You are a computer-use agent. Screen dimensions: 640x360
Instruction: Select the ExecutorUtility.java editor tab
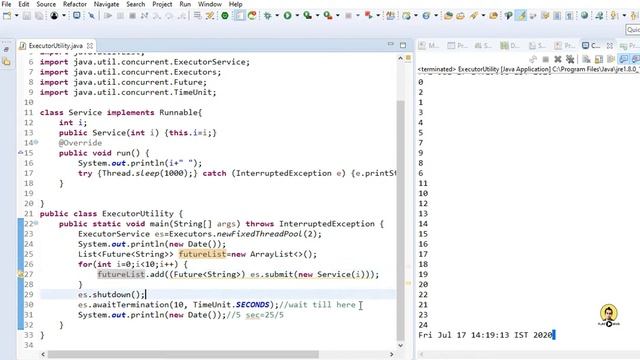coord(55,46)
